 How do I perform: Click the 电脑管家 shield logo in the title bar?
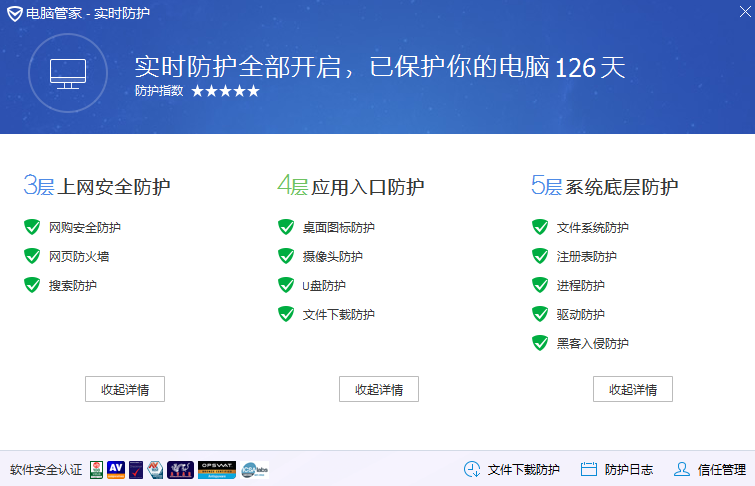coord(14,13)
